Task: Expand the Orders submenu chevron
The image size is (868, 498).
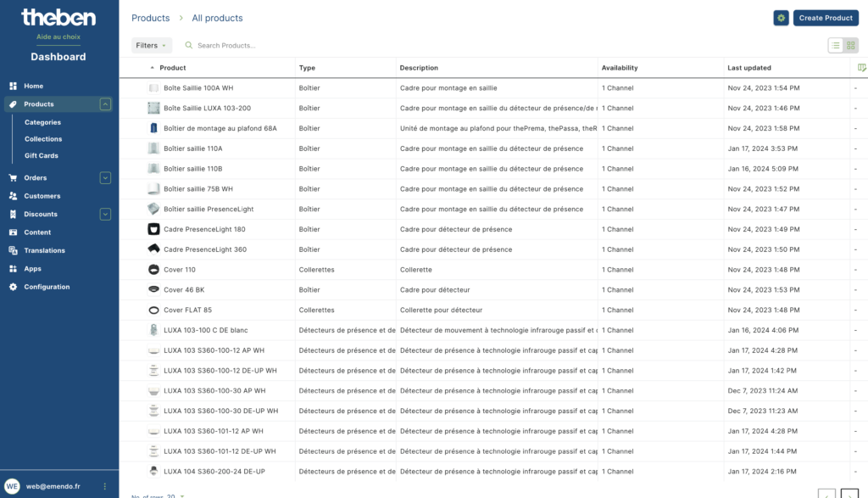Action: tap(105, 178)
